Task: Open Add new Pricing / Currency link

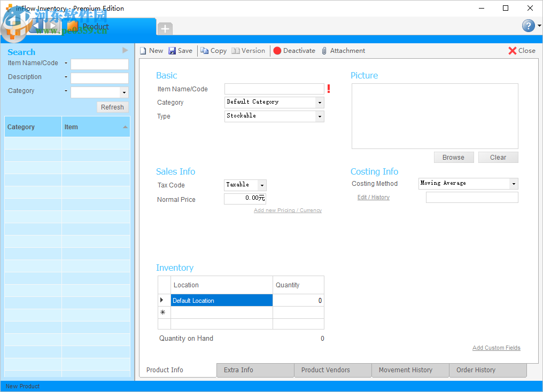Action: click(x=288, y=210)
